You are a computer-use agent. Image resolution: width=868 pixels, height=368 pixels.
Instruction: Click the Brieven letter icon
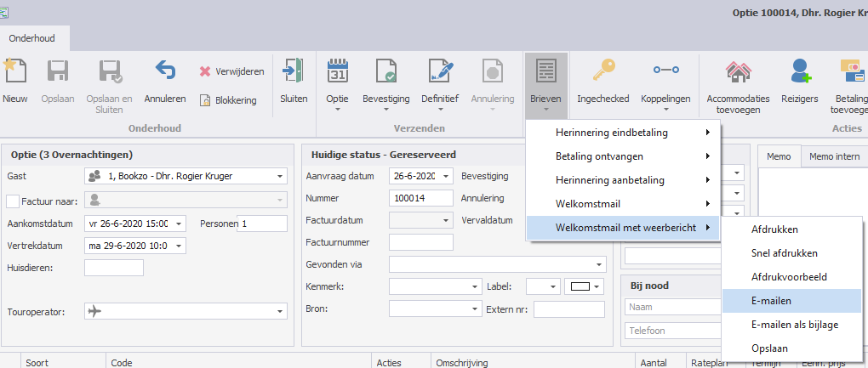545,71
